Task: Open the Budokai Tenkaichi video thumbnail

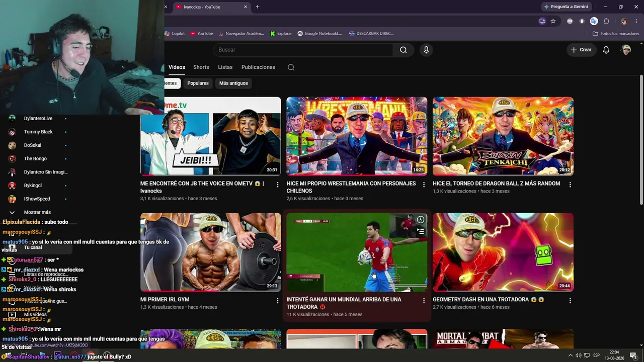Action: [503, 136]
